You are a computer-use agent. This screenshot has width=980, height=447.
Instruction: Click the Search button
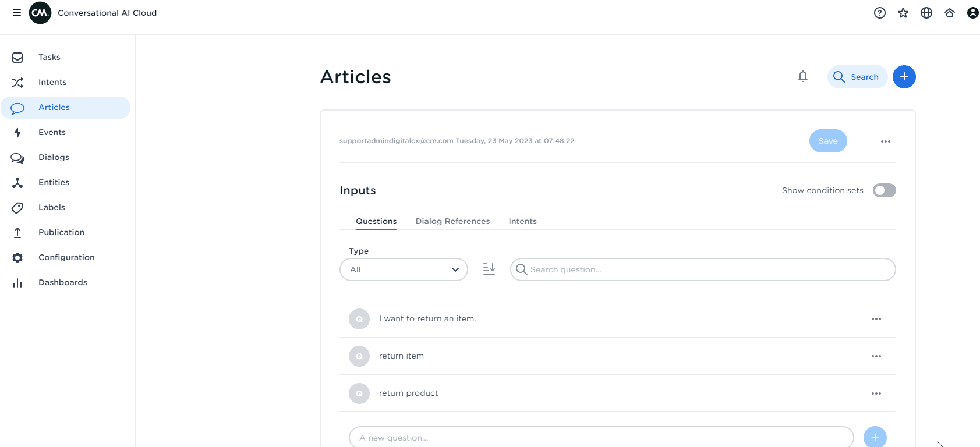(x=857, y=77)
